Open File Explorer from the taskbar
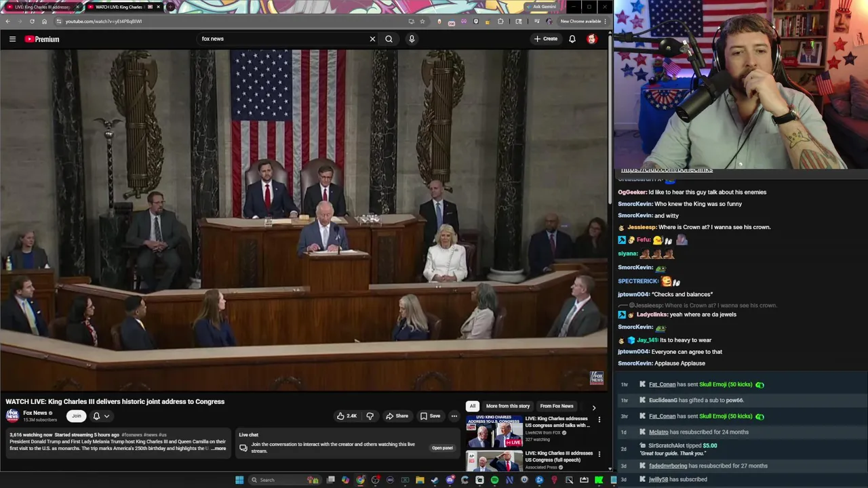This screenshot has width=868, height=488. [420, 480]
